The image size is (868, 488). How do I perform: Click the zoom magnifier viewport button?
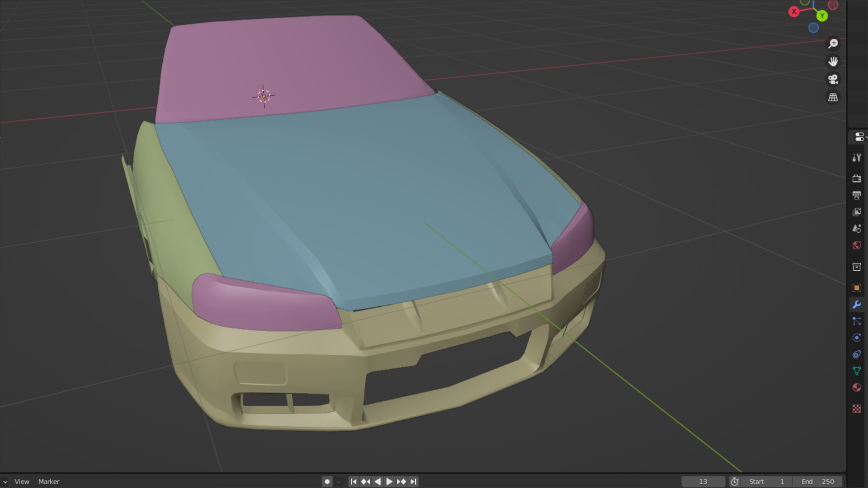[833, 43]
